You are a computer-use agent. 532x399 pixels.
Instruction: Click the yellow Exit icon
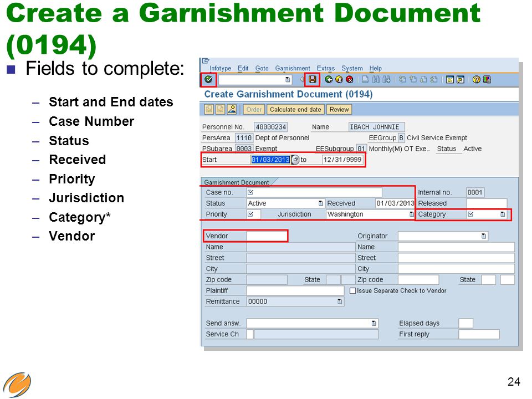click(339, 79)
